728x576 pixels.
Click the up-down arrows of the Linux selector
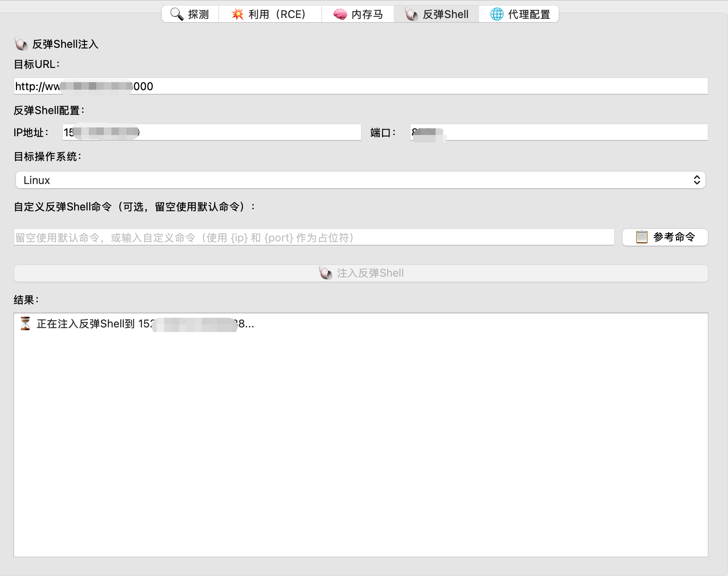(697, 180)
